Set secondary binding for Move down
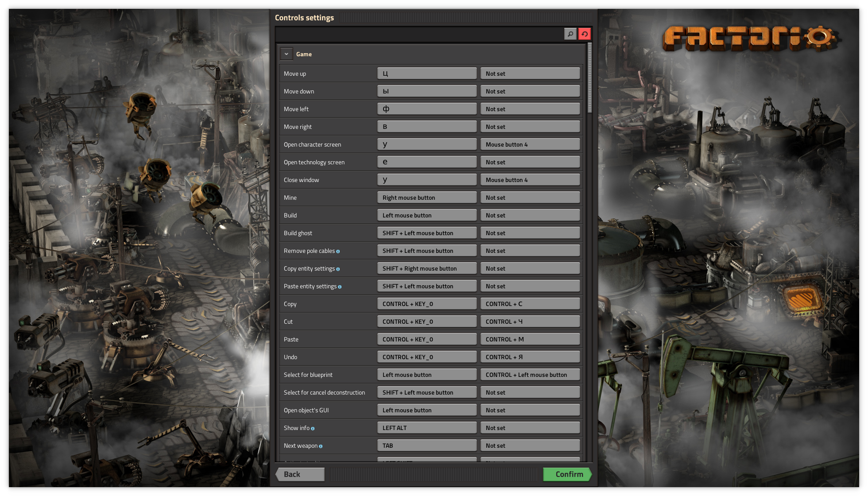Image resolution: width=868 pixels, height=496 pixels. click(530, 91)
